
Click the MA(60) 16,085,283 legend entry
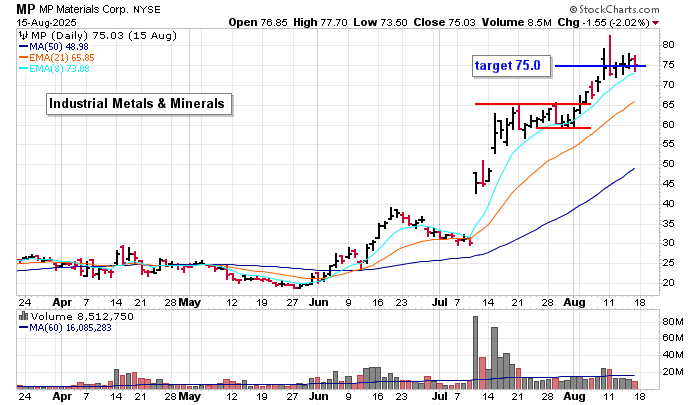[65, 328]
